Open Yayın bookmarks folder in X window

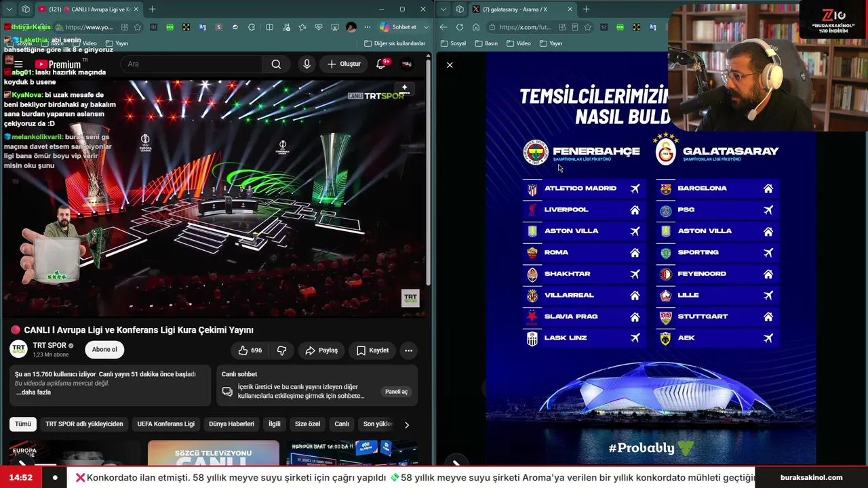551,43
